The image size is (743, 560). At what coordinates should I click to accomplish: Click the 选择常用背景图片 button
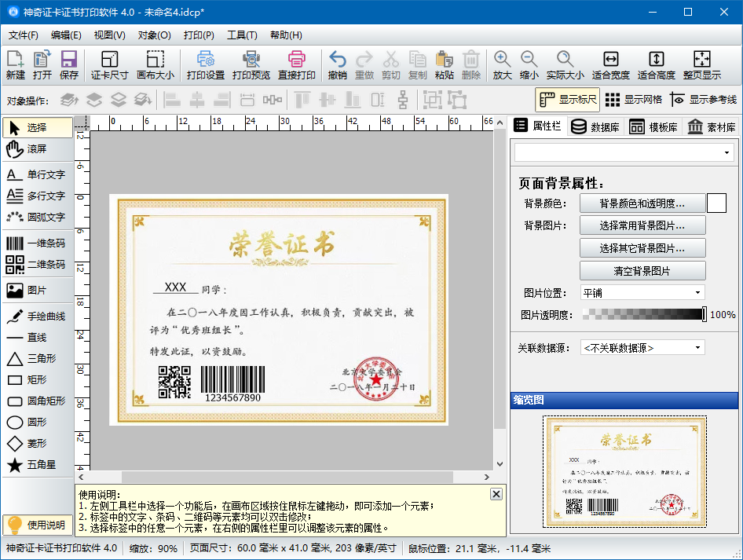click(642, 225)
